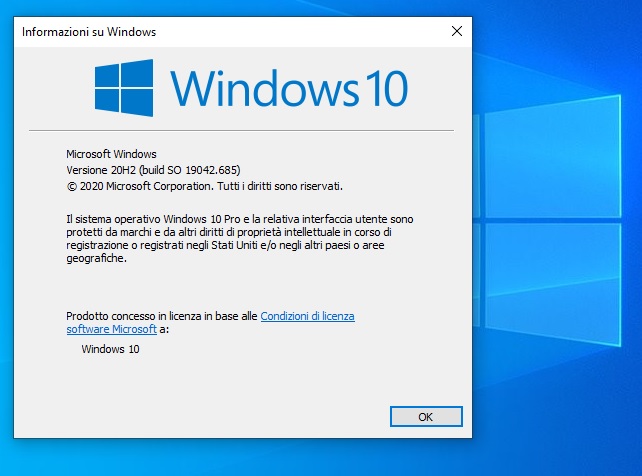Click the 'Microsoft Windows' text line
Screen dimensions: 642x476
(111, 154)
